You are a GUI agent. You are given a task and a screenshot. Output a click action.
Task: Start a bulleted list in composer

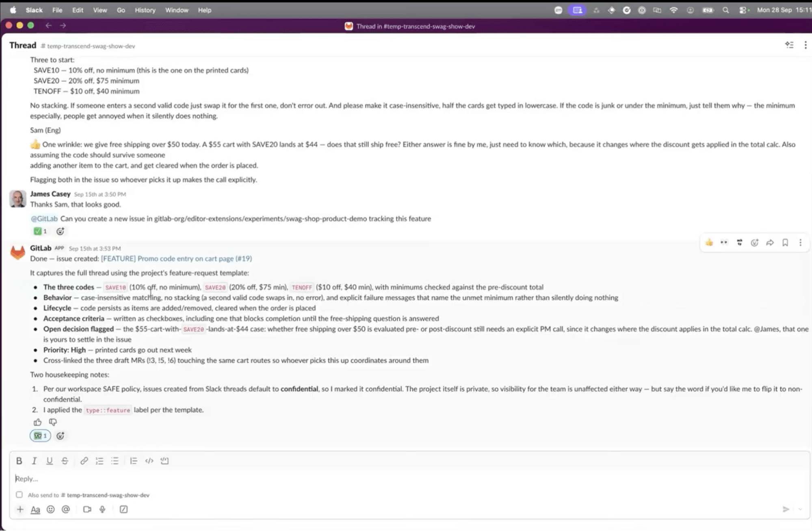[115, 461]
